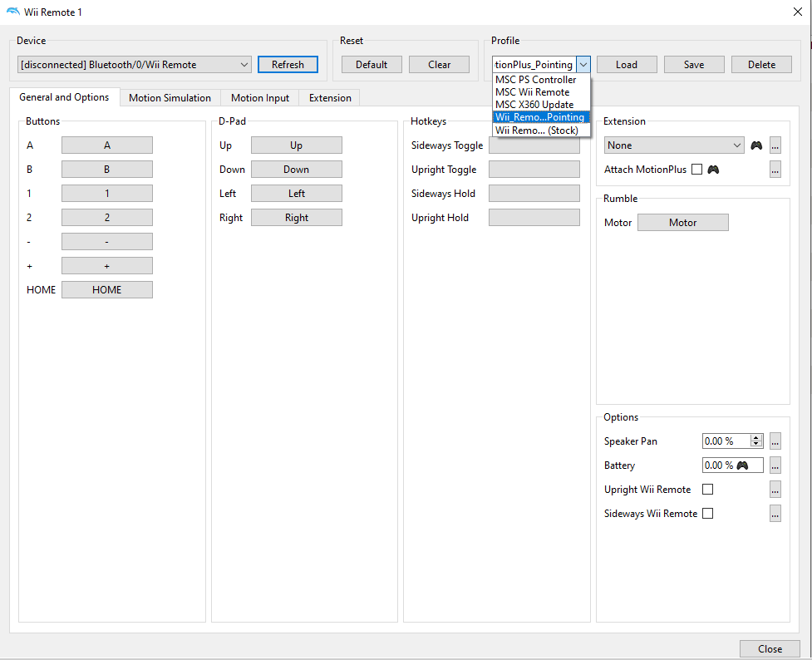The height and width of the screenshot is (660, 812).
Task: Open the ellipsis button for Battery
Action: coord(775,465)
